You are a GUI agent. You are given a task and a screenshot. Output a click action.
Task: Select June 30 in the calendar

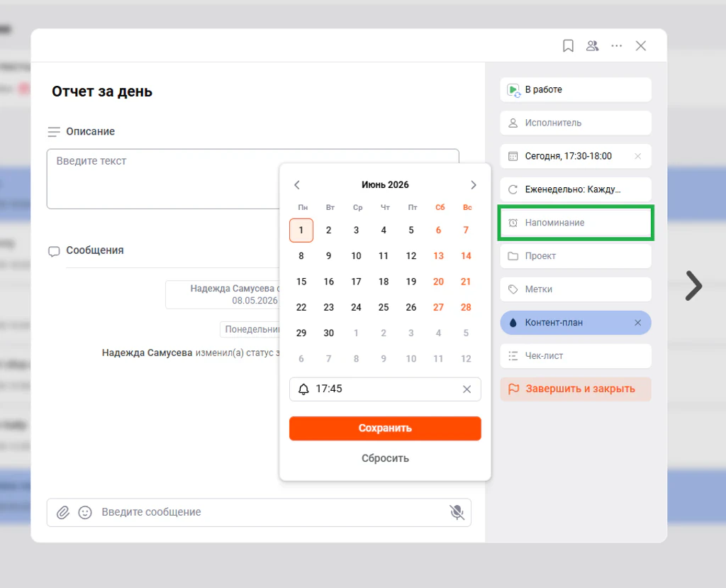(x=329, y=333)
